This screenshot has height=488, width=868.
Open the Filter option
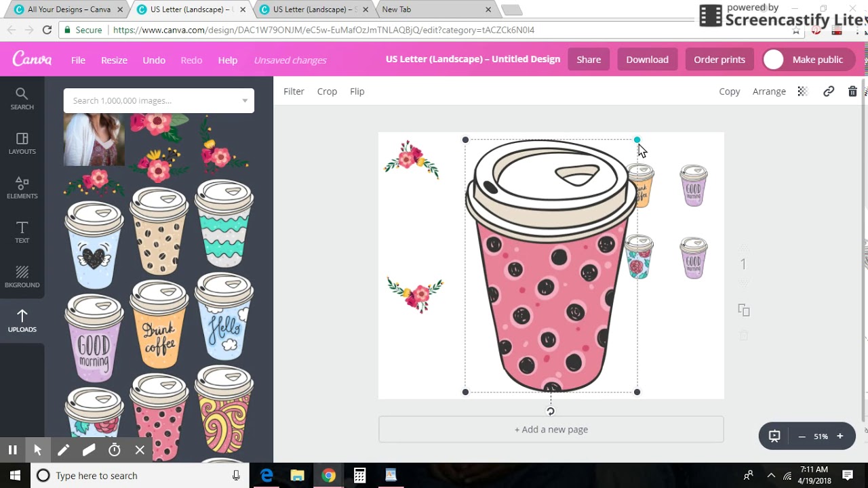tap(294, 91)
